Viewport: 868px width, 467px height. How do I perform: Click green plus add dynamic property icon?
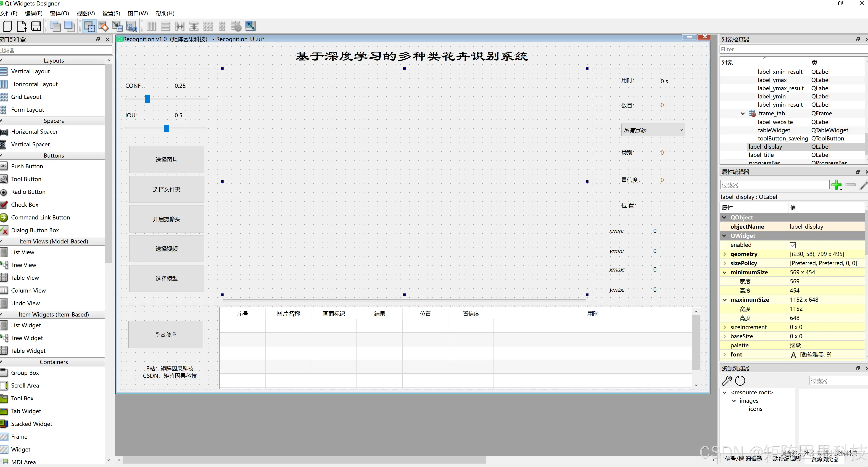[x=836, y=185]
